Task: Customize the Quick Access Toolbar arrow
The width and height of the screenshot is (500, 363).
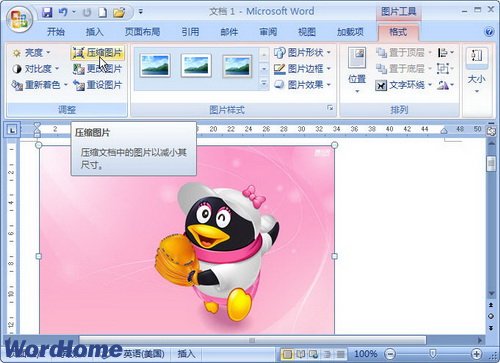Action: pyautogui.click(x=141, y=12)
